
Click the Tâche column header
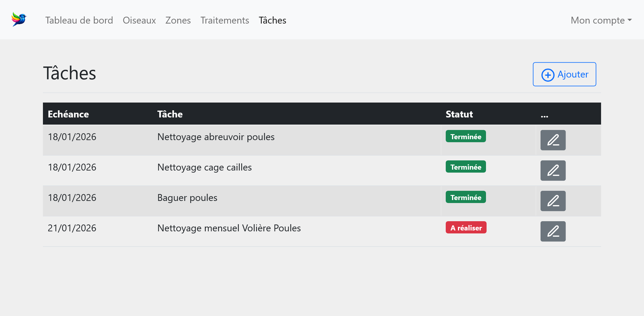click(170, 114)
